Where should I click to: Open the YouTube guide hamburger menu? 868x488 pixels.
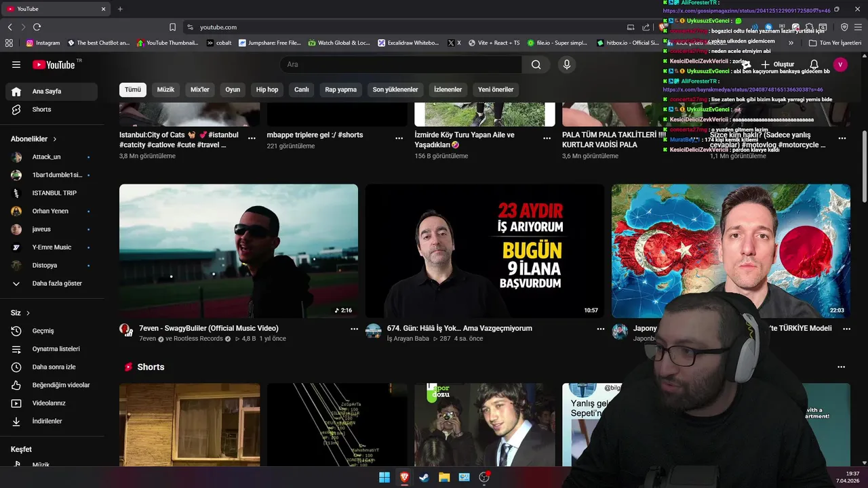click(x=16, y=64)
